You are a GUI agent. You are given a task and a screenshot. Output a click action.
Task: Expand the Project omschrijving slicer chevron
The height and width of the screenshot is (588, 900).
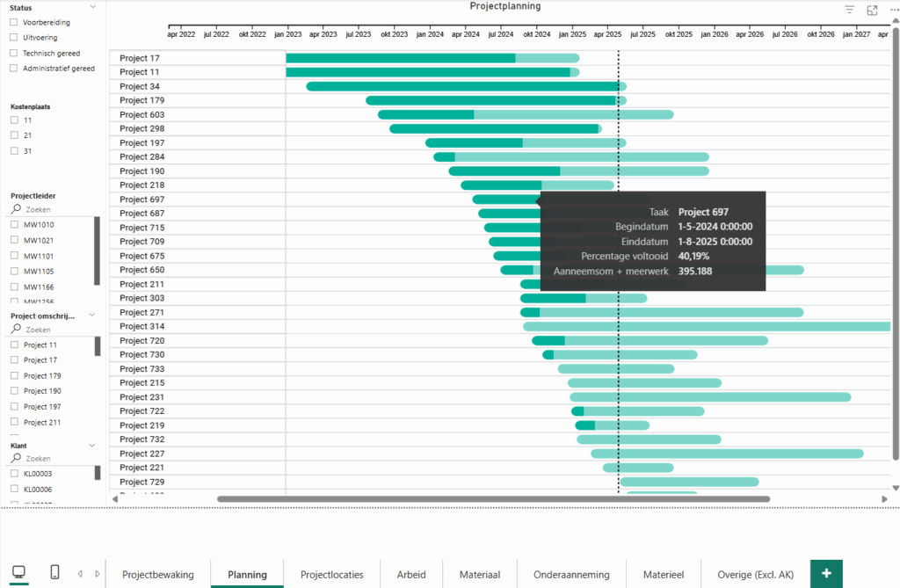click(x=92, y=315)
